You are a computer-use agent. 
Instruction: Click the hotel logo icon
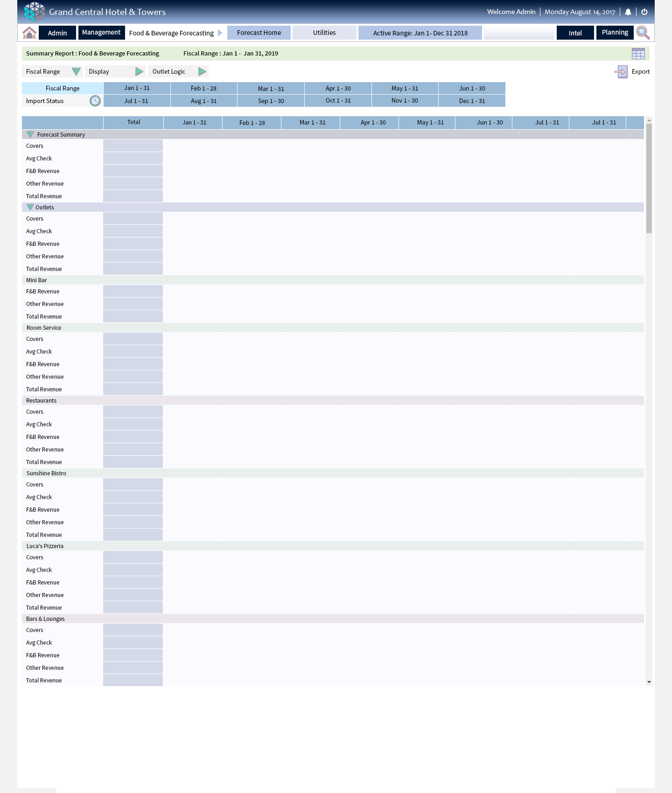[x=35, y=12]
